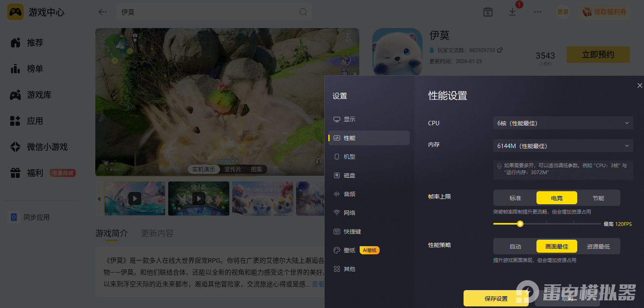644x308 pixels.
Task: Open the calendar check-in icon
Action: tap(488, 12)
